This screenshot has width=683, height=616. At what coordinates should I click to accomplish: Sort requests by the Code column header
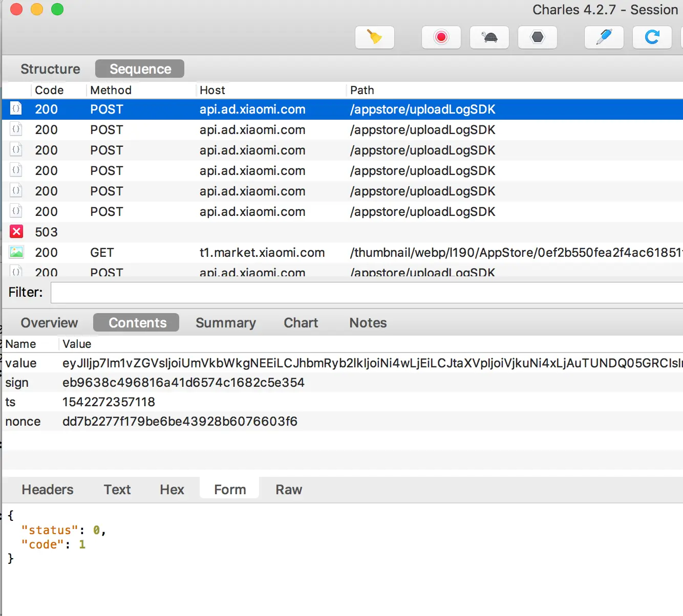[x=49, y=90]
